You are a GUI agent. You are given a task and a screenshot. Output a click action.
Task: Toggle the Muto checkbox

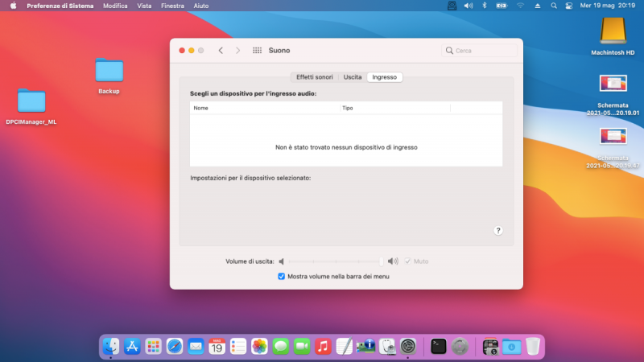pyautogui.click(x=408, y=261)
